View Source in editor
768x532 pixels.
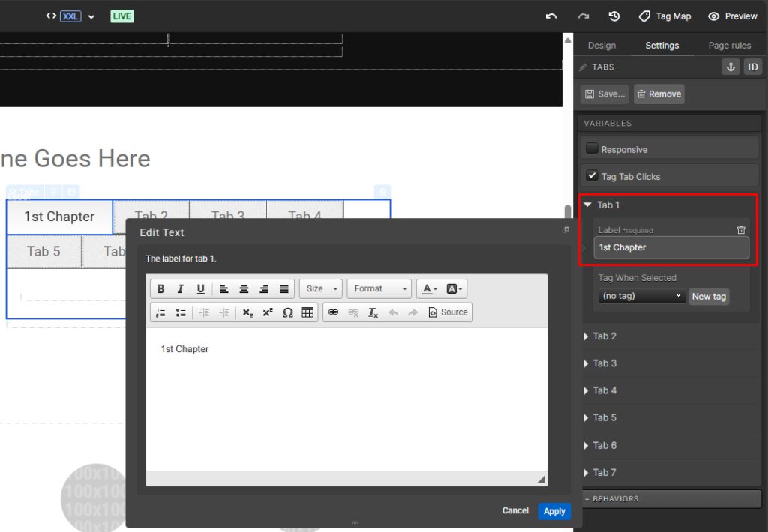tap(448, 312)
